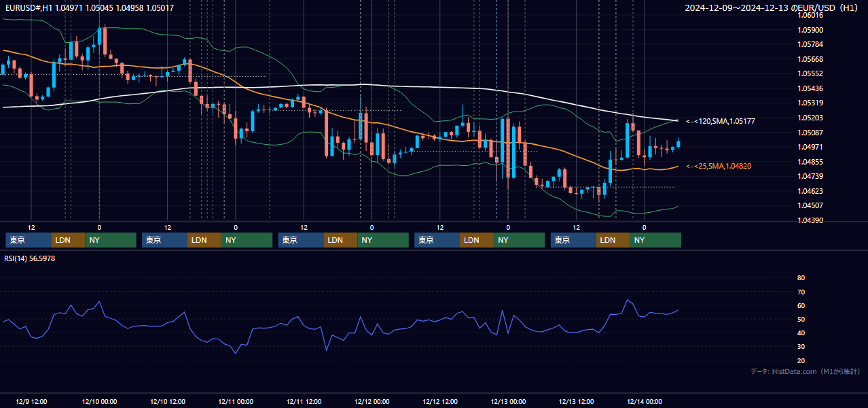Click price axis value 1.04739
The image size is (868, 408).
810,176
